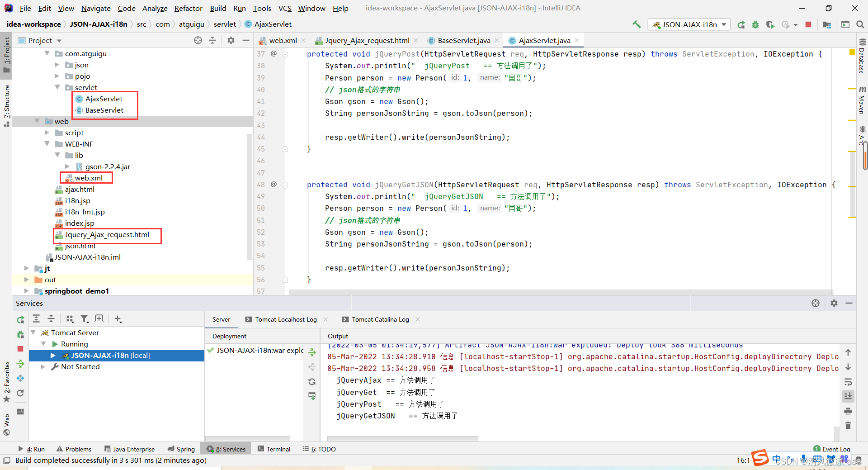Screen dimensions: 868x470
Task: Open the VCS menu
Action: point(285,8)
